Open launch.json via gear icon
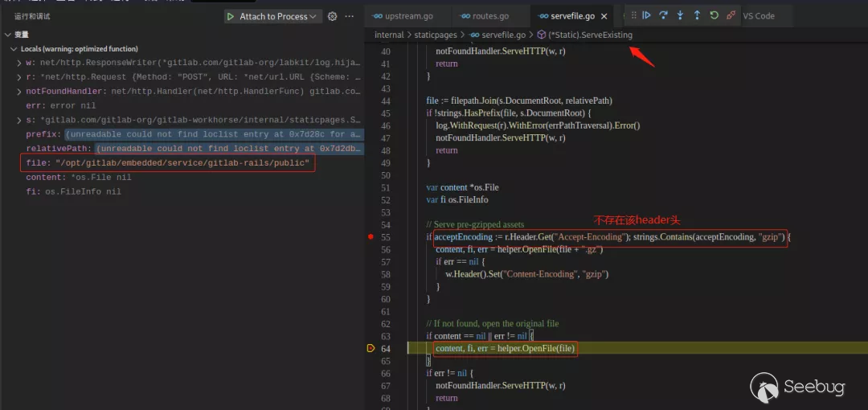 (332, 16)
